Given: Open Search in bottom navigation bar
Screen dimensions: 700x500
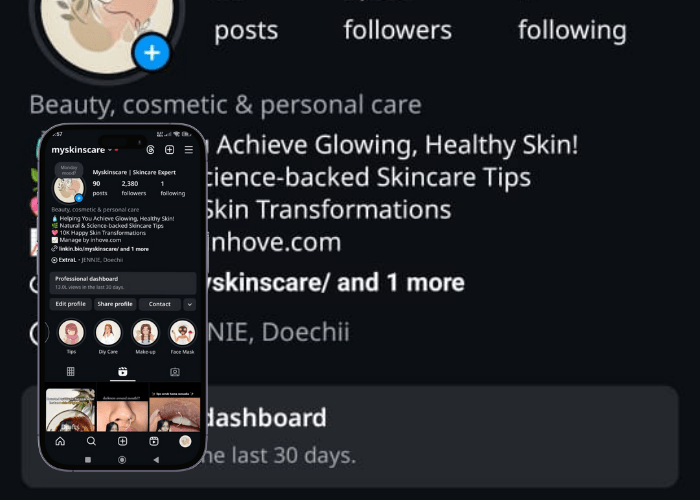Looking at the screenshot, I should [x=91, y=441].
